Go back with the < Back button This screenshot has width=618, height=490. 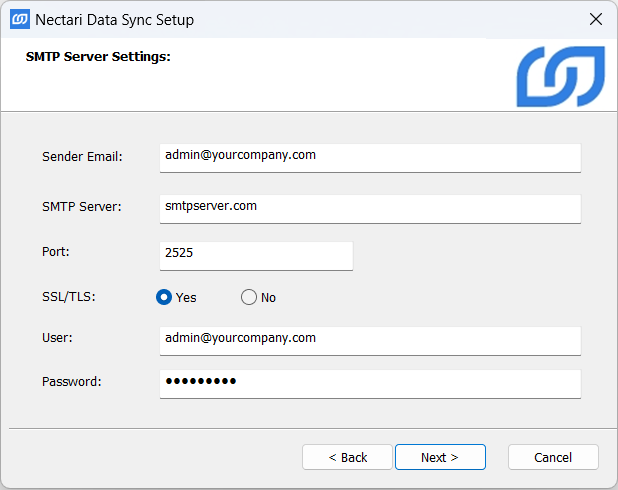pyautogui.click(x=348, y=457)
